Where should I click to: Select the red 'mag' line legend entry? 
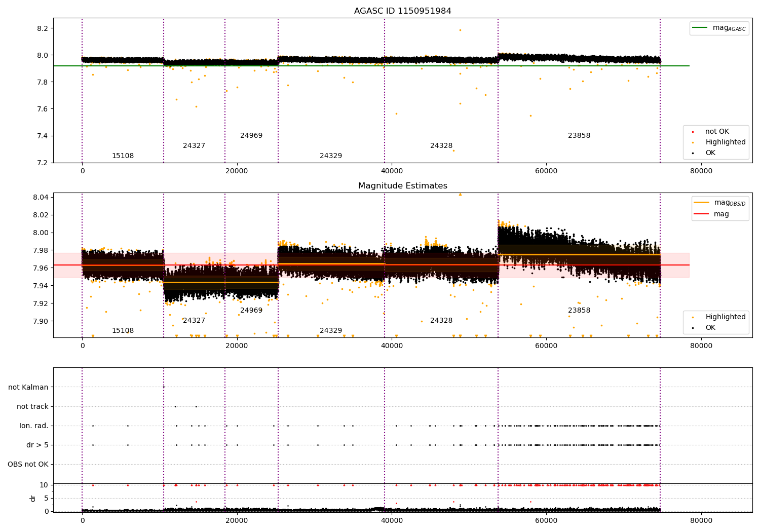click(x=711, y=214)
